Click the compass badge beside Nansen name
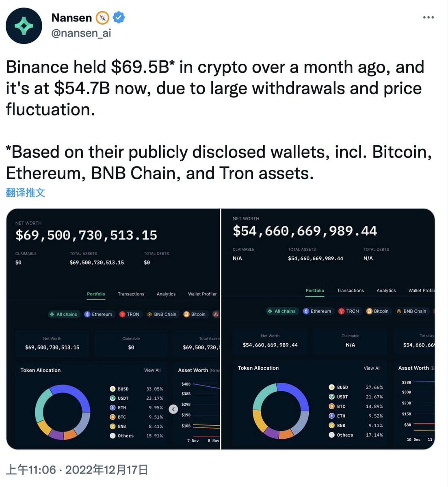This screenshot has height=487, width=448. [102, 17]
